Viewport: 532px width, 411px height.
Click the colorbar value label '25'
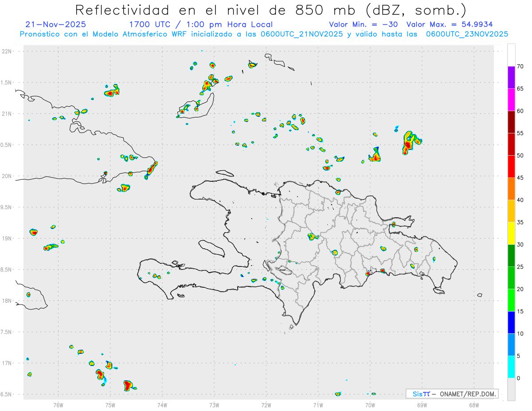click(x=521, y=267)
